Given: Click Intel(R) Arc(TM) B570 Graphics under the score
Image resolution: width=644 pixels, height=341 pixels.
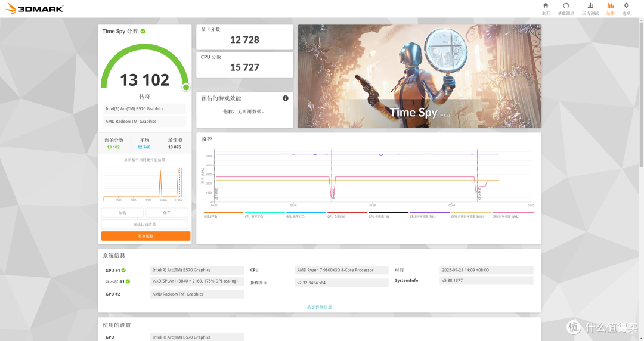Looking at the screenshot, I should pyautogui.click(x=144, y=109).
